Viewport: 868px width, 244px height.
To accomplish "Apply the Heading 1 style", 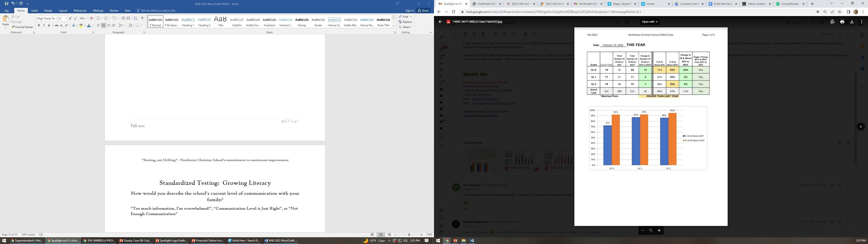I will click(x=188, y=21).
